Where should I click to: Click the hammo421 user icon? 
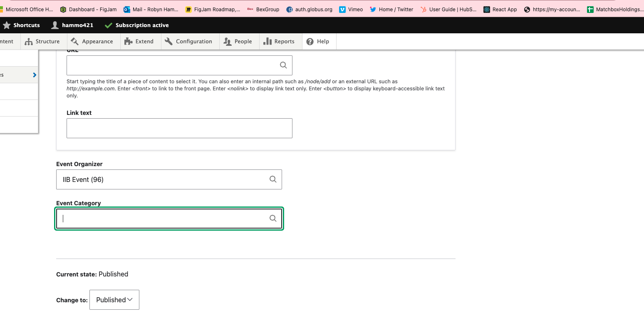click(x=55, y=25)
